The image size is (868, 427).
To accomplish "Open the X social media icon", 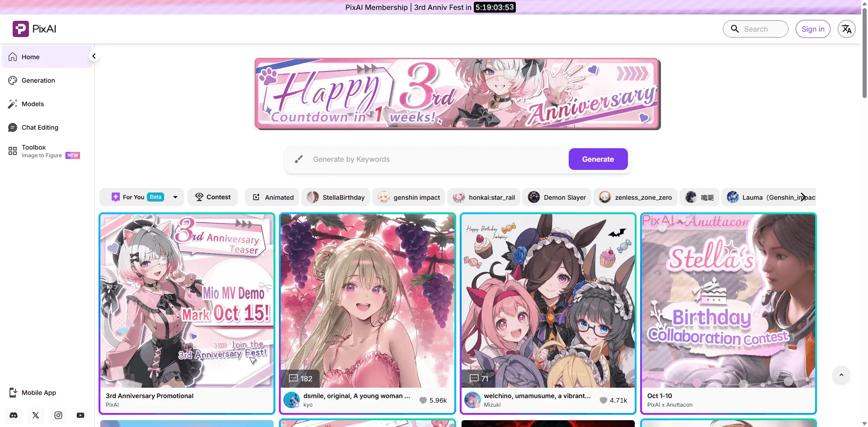I will point(36,415).
